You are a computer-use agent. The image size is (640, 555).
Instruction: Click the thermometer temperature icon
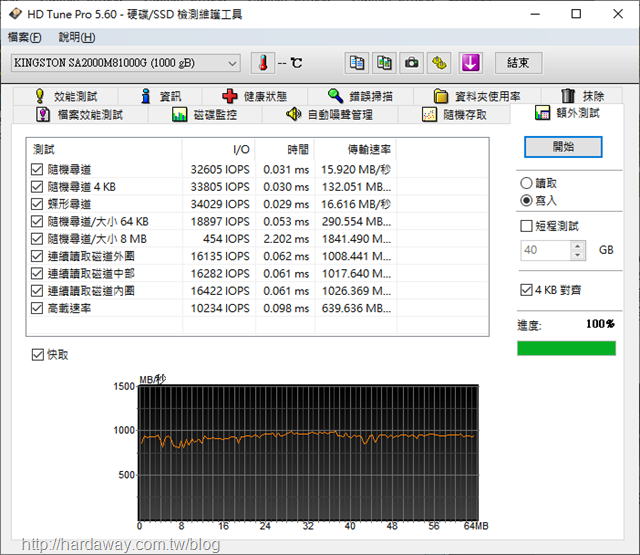coord(262,63)
